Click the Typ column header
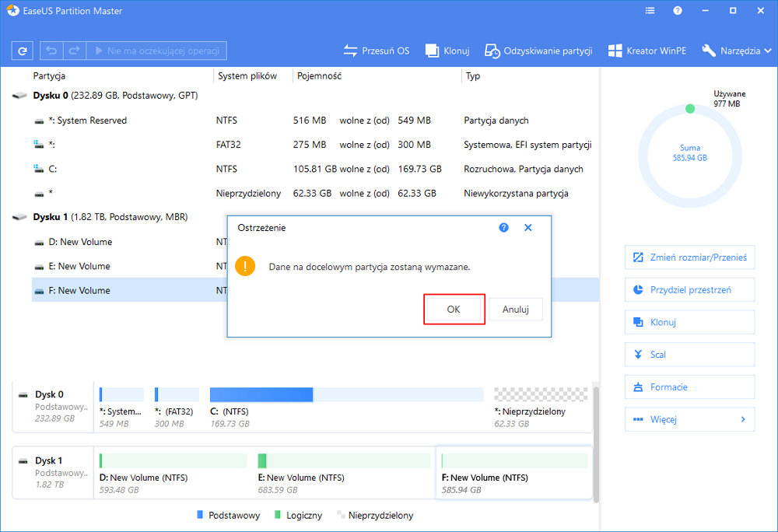The height and width of the screenshot is (532, 778). 473,76
